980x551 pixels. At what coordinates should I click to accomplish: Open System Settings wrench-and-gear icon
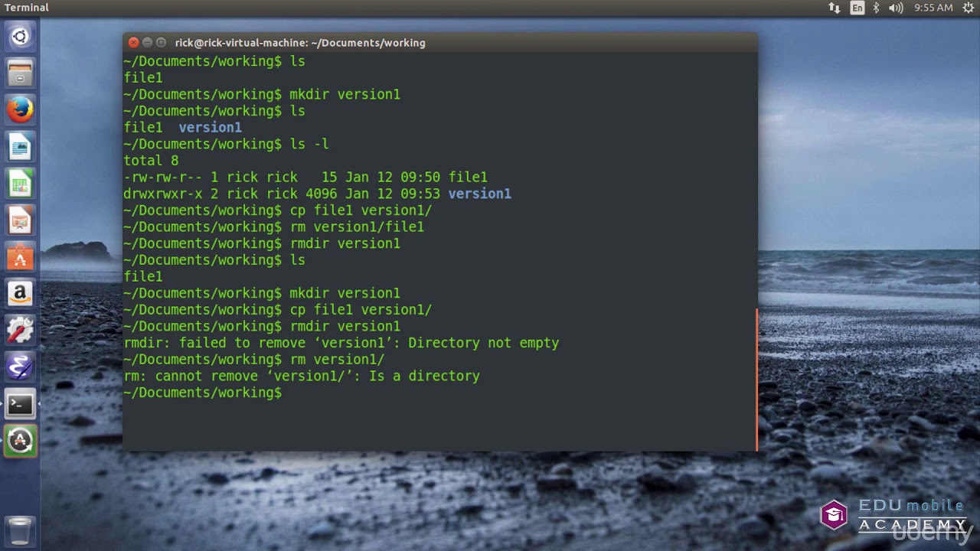tap(20, 330)
